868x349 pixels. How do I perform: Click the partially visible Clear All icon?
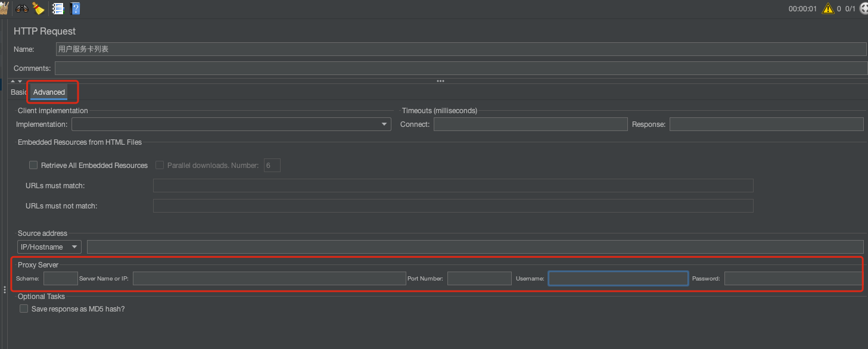[x=4, y=8]
